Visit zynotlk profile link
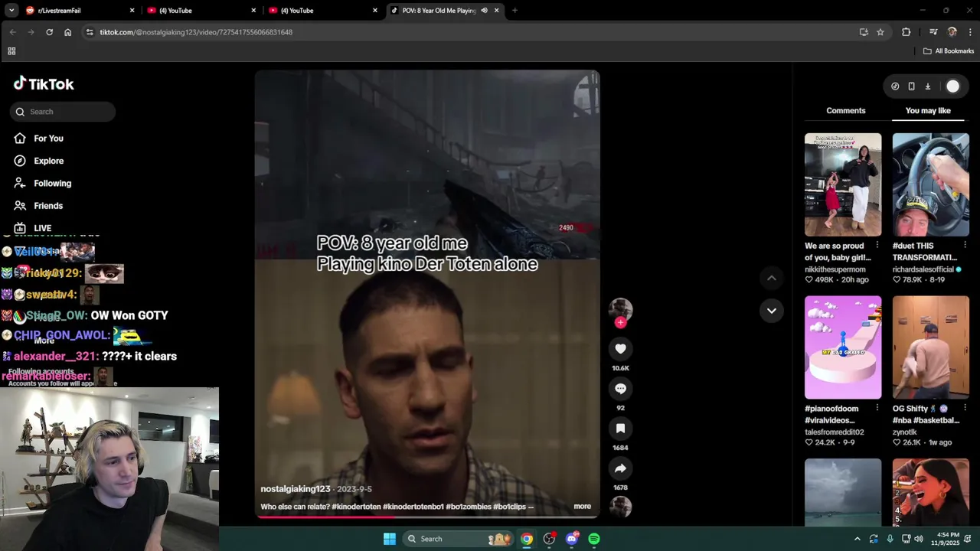The width and height of the screenshot is (980, 551). point(905,432)
